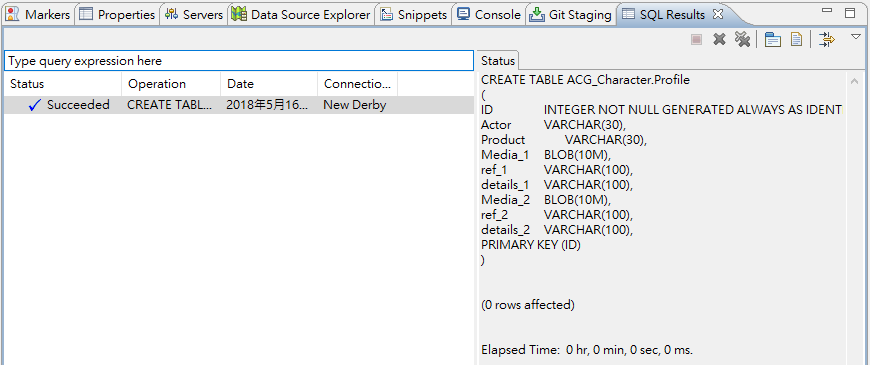
Task: Click the Terminate result stop icon
Action: point(696,39)
